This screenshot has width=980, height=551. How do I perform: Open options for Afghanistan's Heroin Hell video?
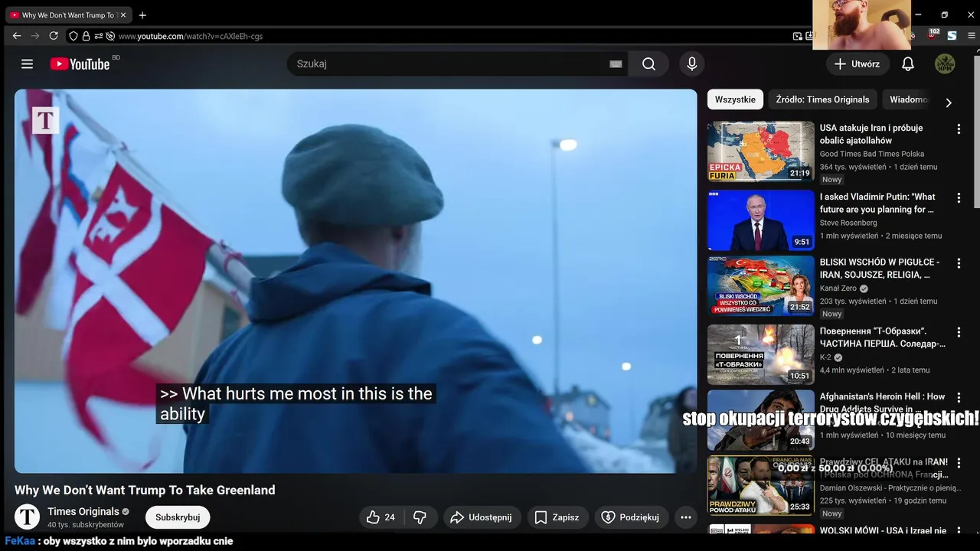pyautogui.click(x=959, y=398)
